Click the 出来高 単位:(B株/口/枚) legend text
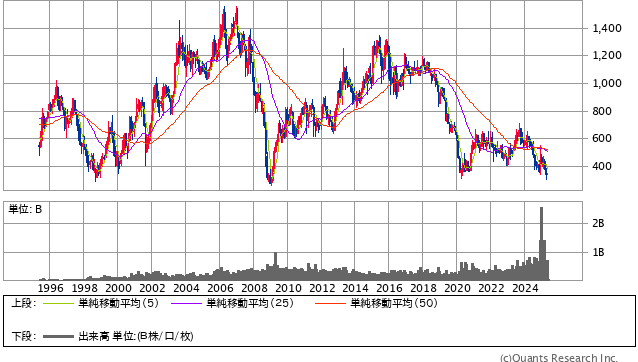 [136, 336]
